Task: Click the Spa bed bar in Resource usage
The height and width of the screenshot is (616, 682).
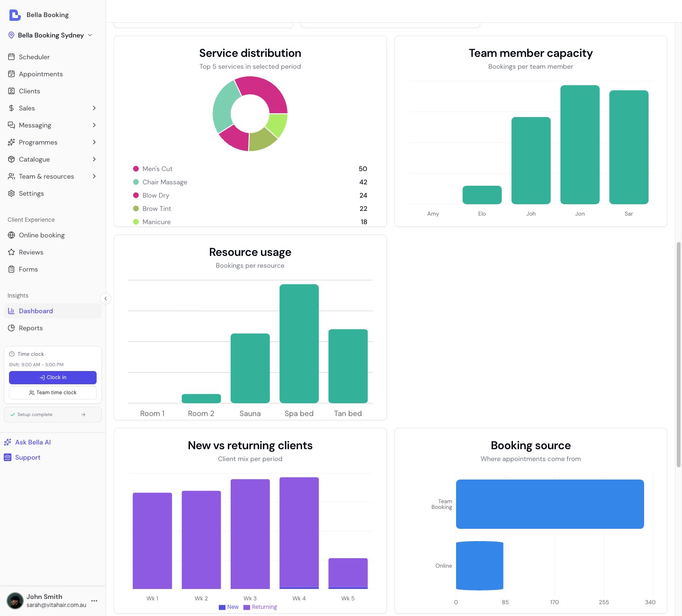Action: click(x=299, y=344)
